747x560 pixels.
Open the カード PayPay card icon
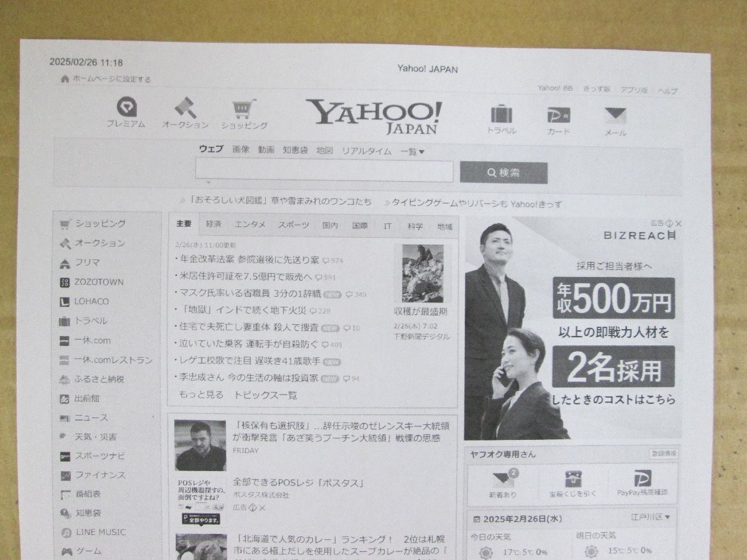(558, 116)
